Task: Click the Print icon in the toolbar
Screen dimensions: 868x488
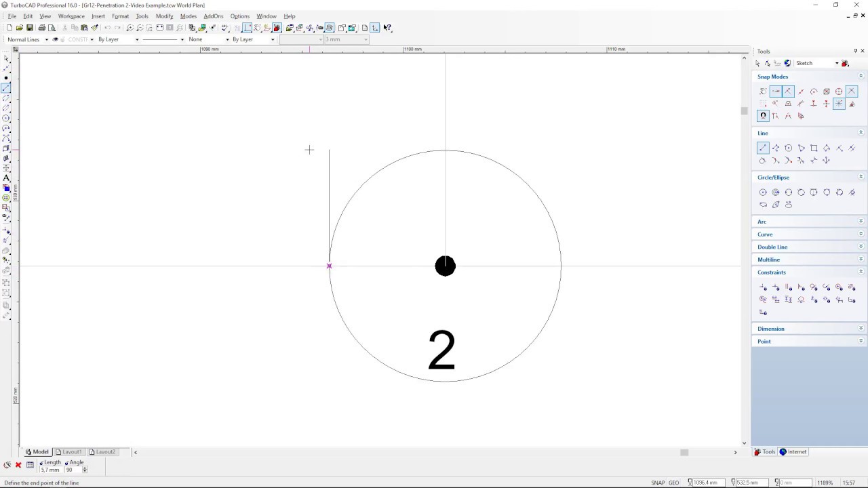Action: 41,28
